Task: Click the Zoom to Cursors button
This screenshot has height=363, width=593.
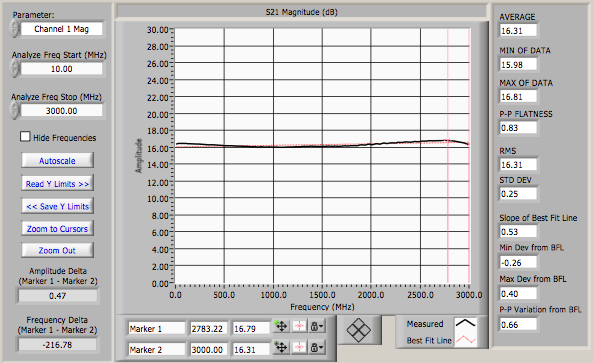Action: (x=57, y=229)
